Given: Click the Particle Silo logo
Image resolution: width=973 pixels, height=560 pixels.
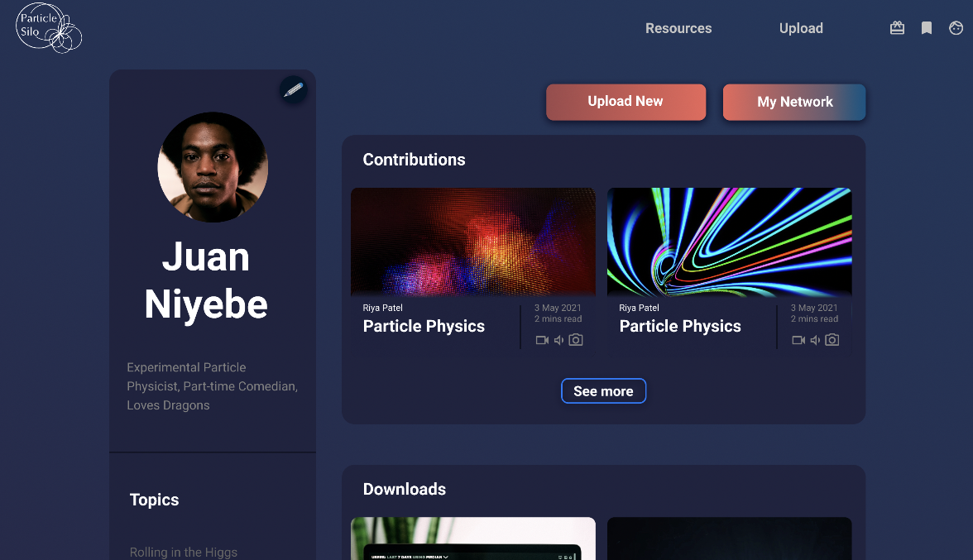Looking at the screenshot, I should click(49, 28).
